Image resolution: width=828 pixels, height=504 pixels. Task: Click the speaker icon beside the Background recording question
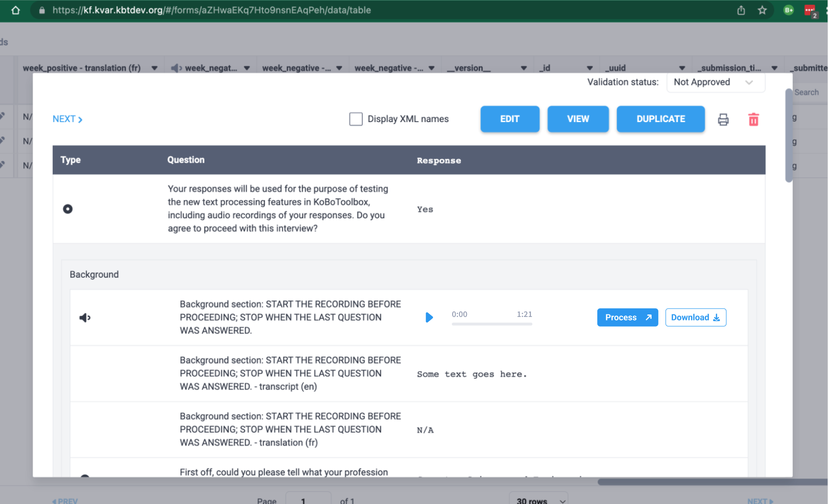point(85,317)
